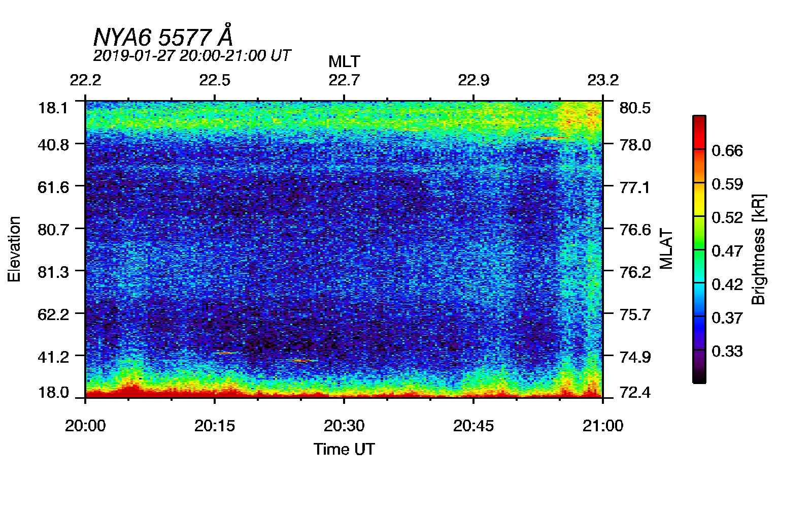Image resolution: width=812 pixels, height=508 pixels.
Task: Click the MLAT tick value '80.5'
Action: pos(635,108)
